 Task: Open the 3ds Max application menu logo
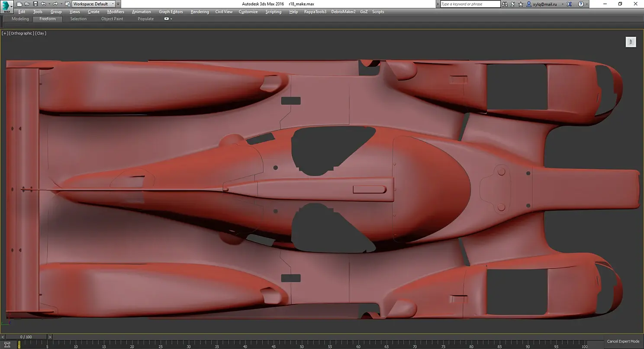[7, 6]
